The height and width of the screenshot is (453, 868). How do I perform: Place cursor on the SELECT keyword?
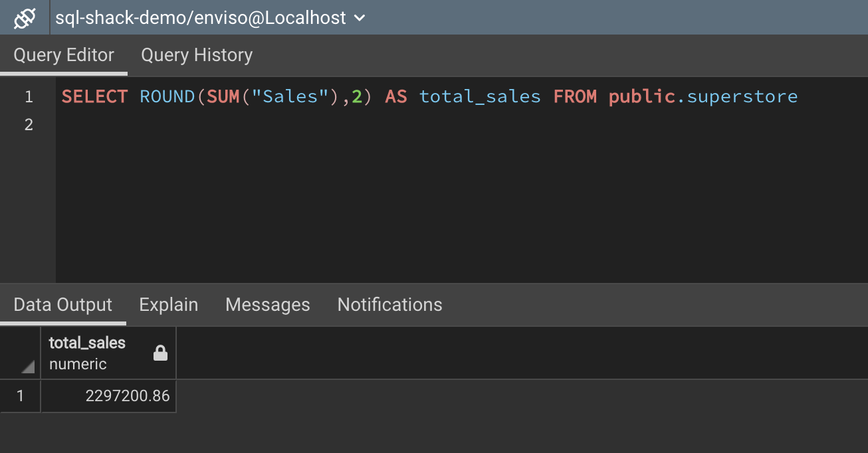coord(94,97)
